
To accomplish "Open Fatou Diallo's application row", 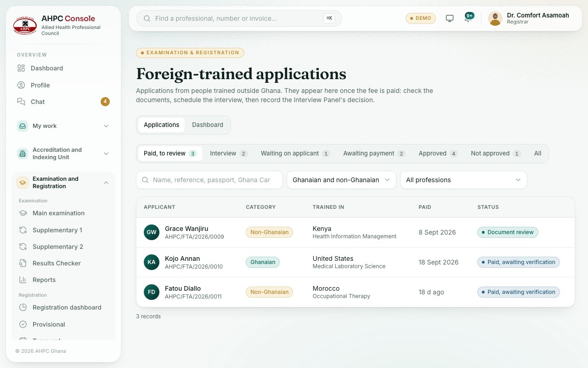I will [356, 292].
